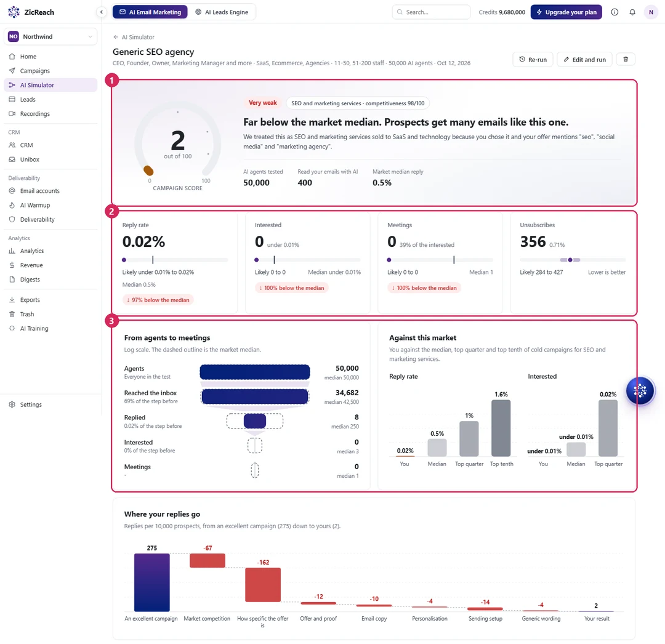Open Campaigns via its paper-plane icon

[x=12, y=71]
